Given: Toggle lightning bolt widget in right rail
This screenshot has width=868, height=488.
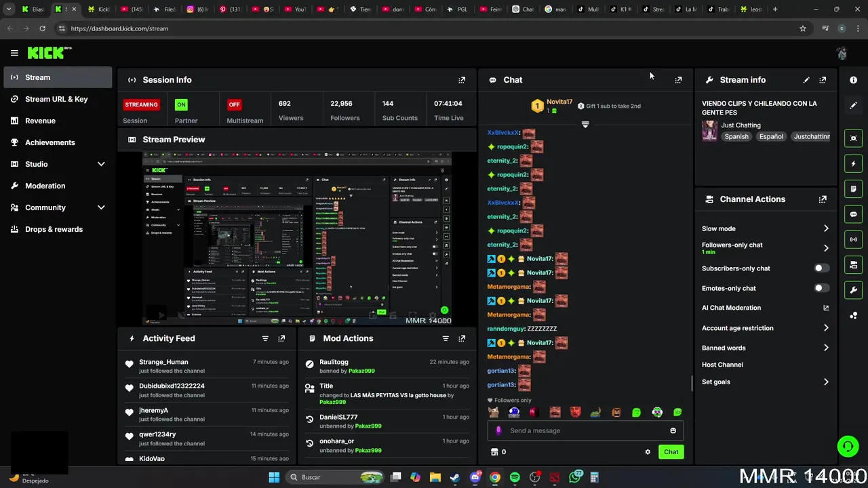Looking at the screenshot, I should pyautogui.click(x=853, y=163).
